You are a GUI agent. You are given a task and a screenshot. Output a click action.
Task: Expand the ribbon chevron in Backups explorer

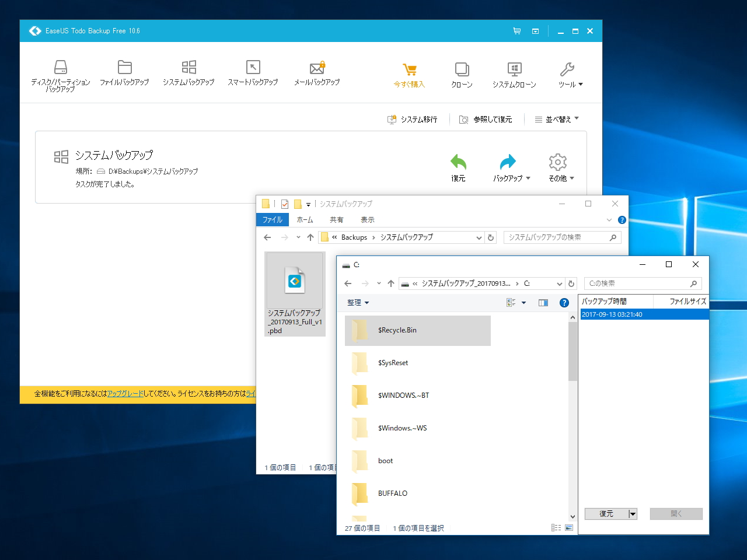pos(609,220)
